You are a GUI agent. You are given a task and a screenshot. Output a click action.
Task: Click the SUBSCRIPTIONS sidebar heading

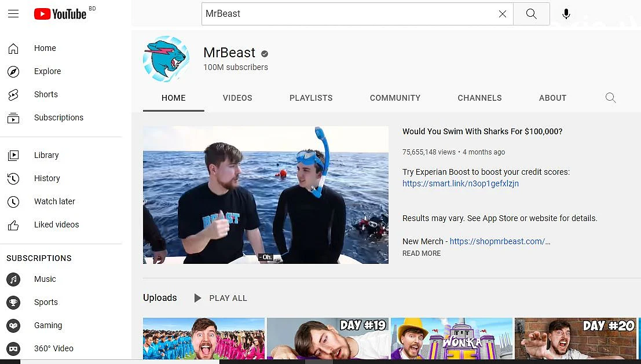tap(39, 258)
